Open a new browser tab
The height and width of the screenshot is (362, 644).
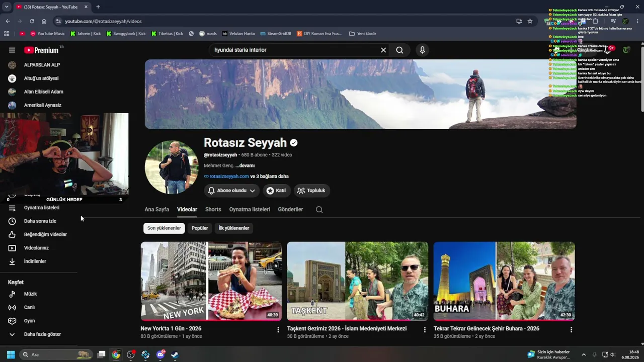point(98,7)
